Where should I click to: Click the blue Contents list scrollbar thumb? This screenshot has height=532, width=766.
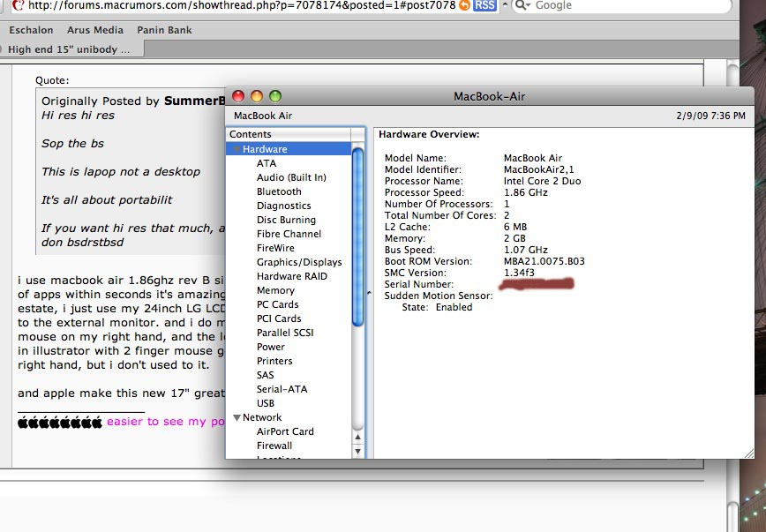point(357,237)
